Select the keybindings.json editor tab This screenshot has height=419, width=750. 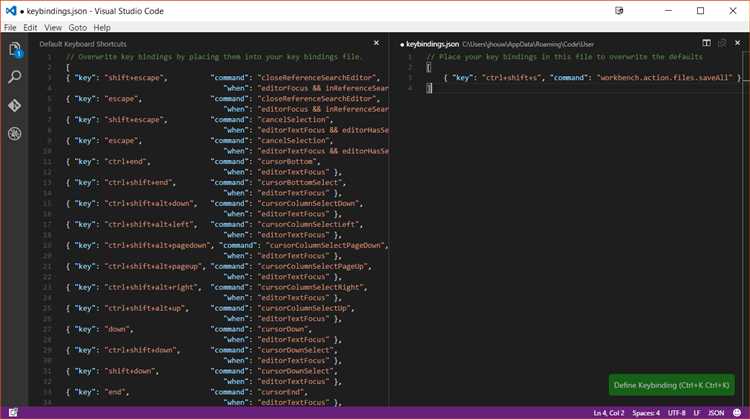coord(432,44)
